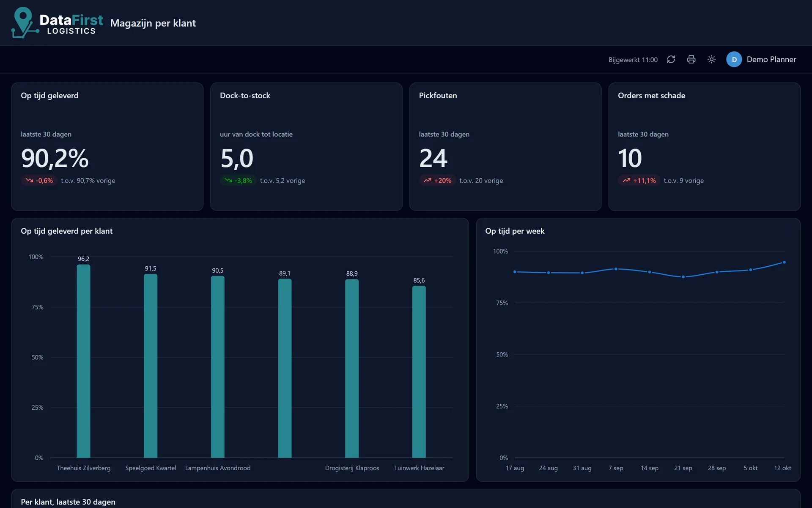Click the 5,0 dock-to-stock value
812x508 pixels.
click(x=236, y=158)
